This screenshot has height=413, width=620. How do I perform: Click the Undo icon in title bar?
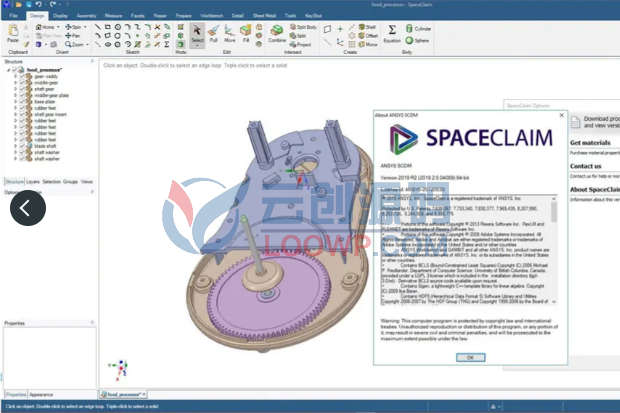38,5
